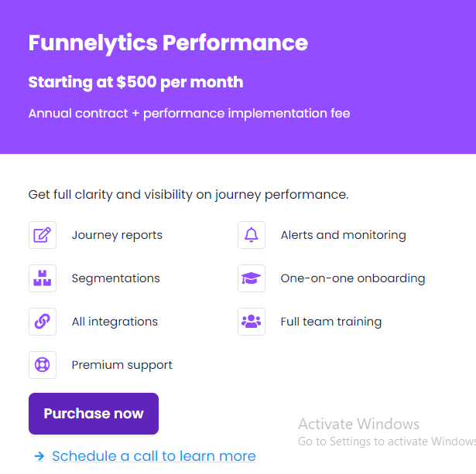Select the All integrations text label
The image size is (476, 474).
(115, 322)
